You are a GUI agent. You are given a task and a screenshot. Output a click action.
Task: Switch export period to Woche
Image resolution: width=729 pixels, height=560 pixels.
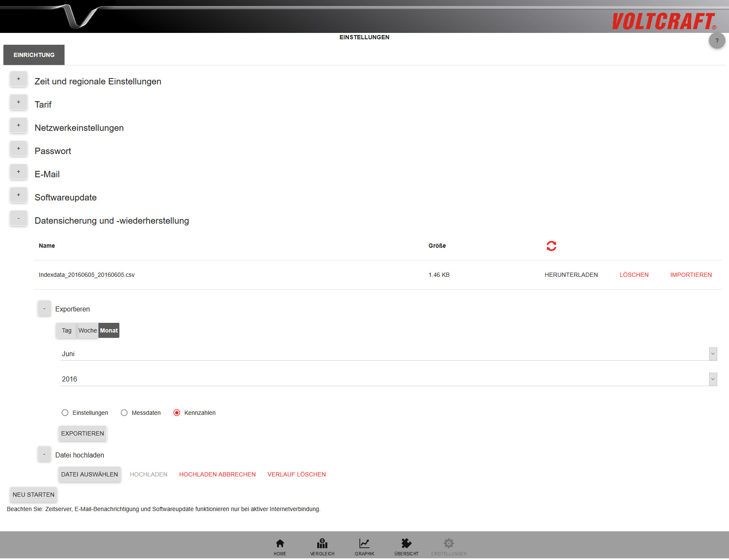pos(88,330)
